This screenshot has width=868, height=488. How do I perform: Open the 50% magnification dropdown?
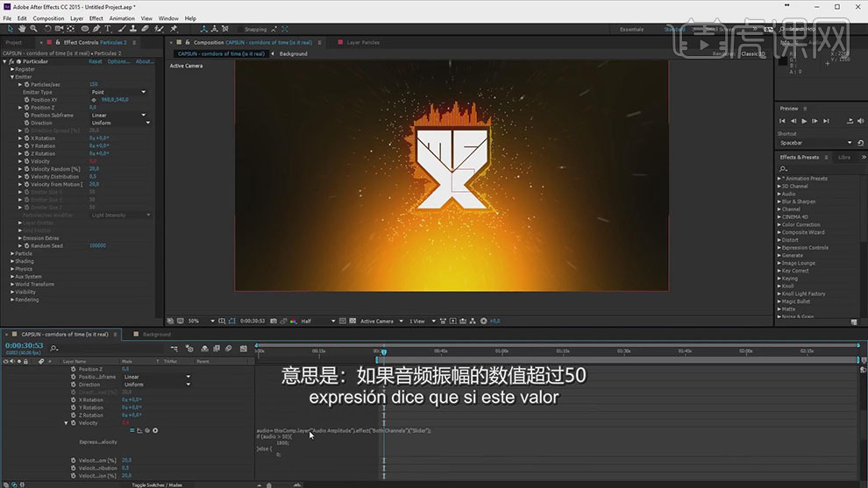click(x=202, y=321)
